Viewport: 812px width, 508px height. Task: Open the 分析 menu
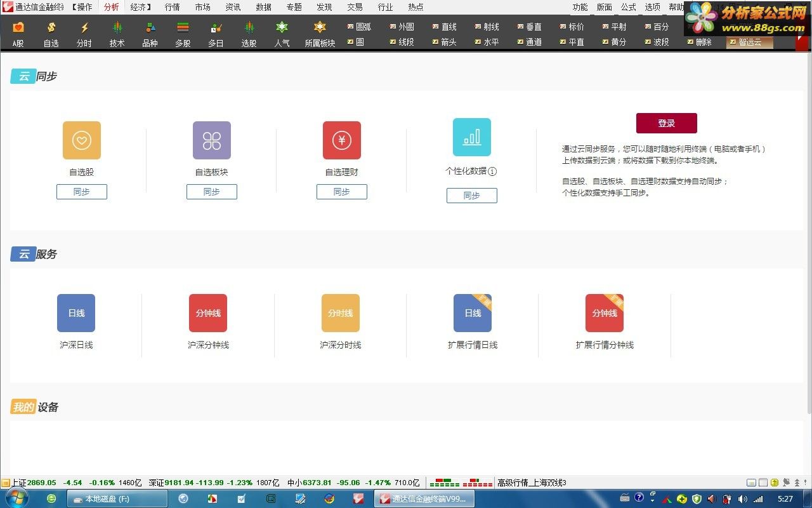(x=111, y=7)
